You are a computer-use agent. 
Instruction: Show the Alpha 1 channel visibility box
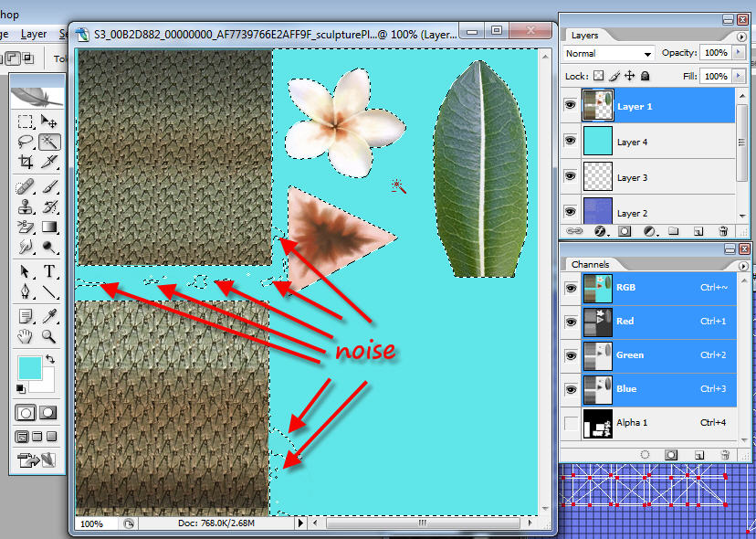(x=571, y=423)
